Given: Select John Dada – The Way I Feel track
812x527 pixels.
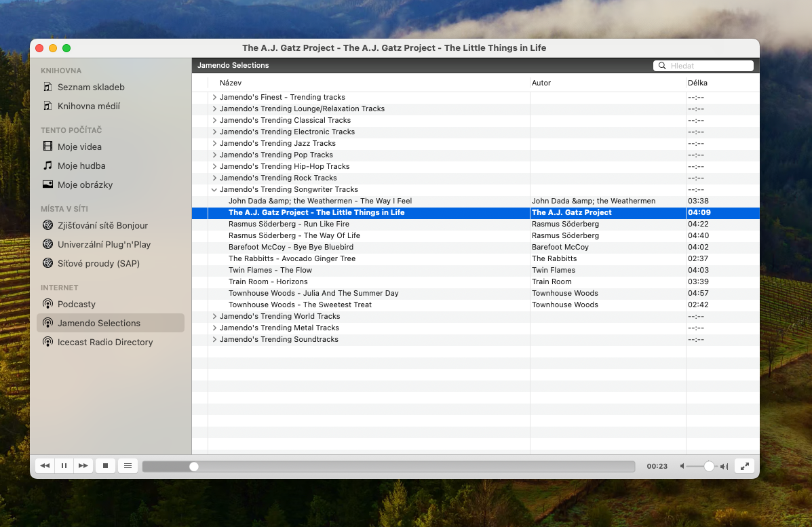Looking at the screenshot, I should [x=320, y=201].
